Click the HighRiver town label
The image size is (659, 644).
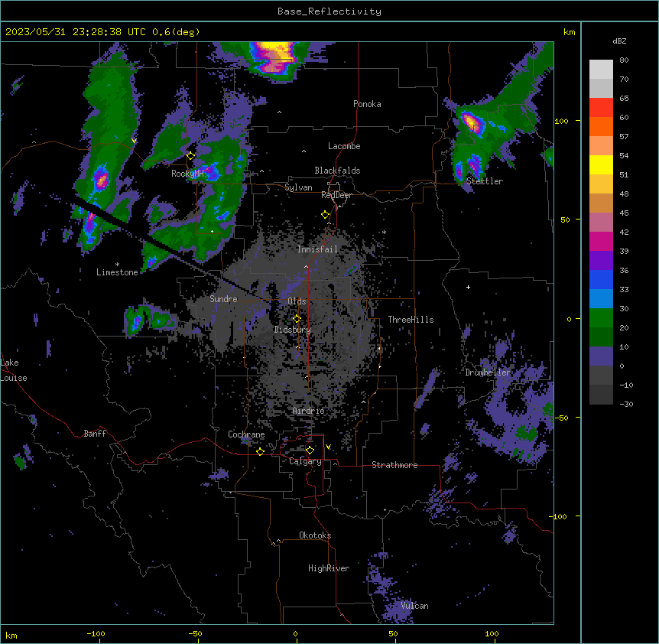point(329,568)
